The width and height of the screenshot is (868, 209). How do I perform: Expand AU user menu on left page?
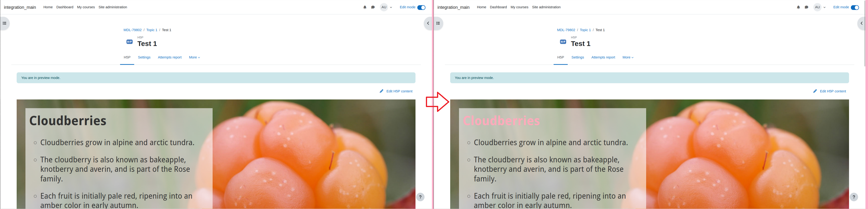(x=386, y=7)
